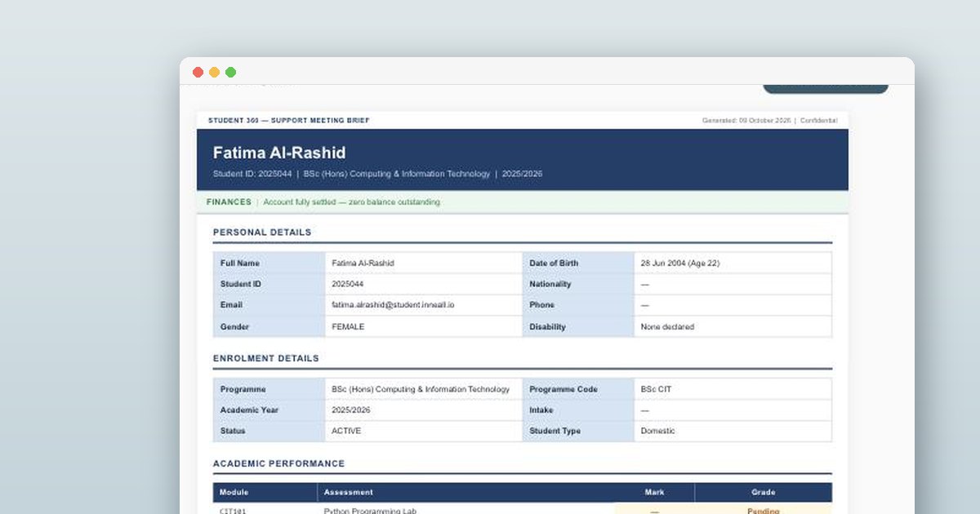The height and width of the screenshot is (514, 980).
Task: Click the 'Full Name' row label
Action: tap(240, 264)
